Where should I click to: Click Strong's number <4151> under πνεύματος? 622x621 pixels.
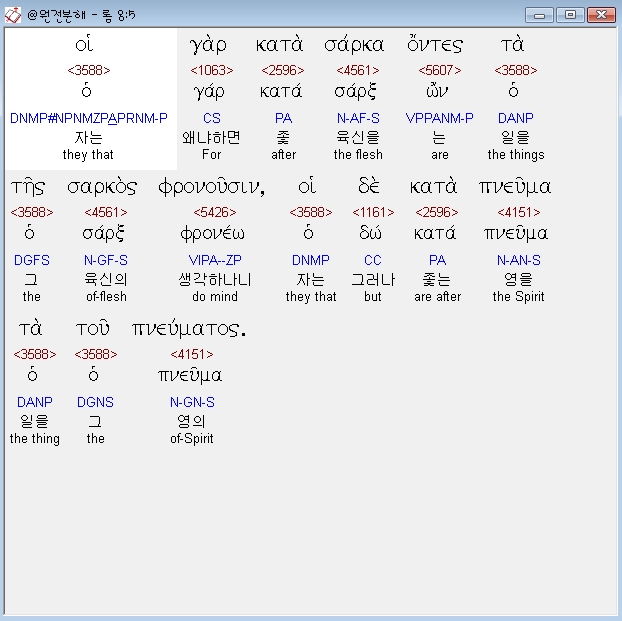192,354
